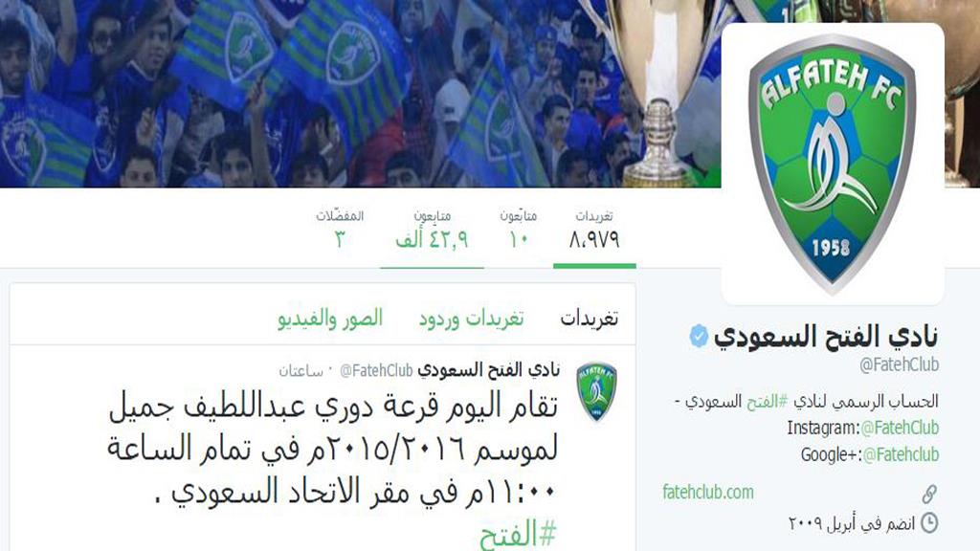Click the blue verified badge beside the club name
Viewport: 980px width, 551px height.
[699, 337]
